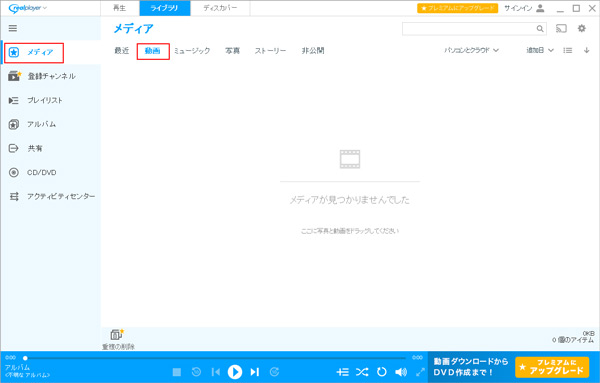This screenshot has height=383, width=600.
Task: Select the 写真 filter tab
Action: point(232,51)
